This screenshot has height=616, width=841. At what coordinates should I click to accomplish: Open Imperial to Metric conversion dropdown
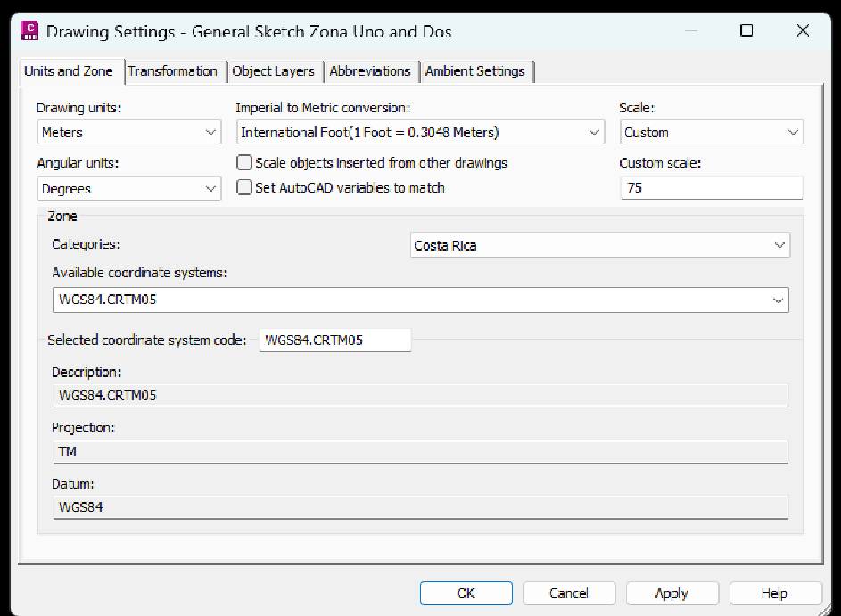[420, 133]
